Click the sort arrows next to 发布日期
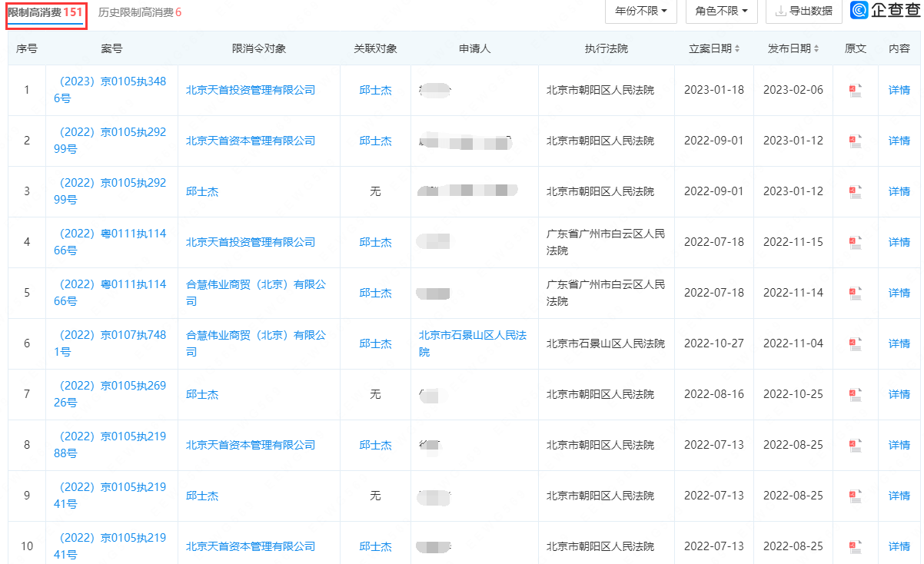Viewport: 924px width, 564px height. click(817, 48)
